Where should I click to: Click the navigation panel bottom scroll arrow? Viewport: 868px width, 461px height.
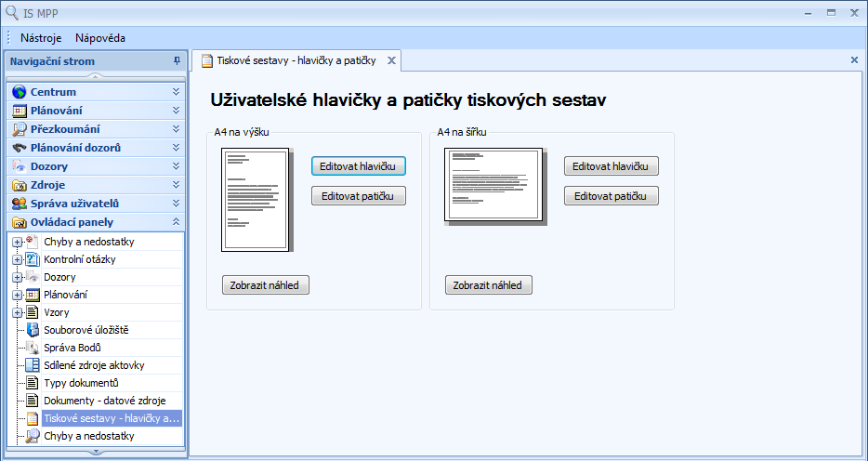tap(95, 452)
